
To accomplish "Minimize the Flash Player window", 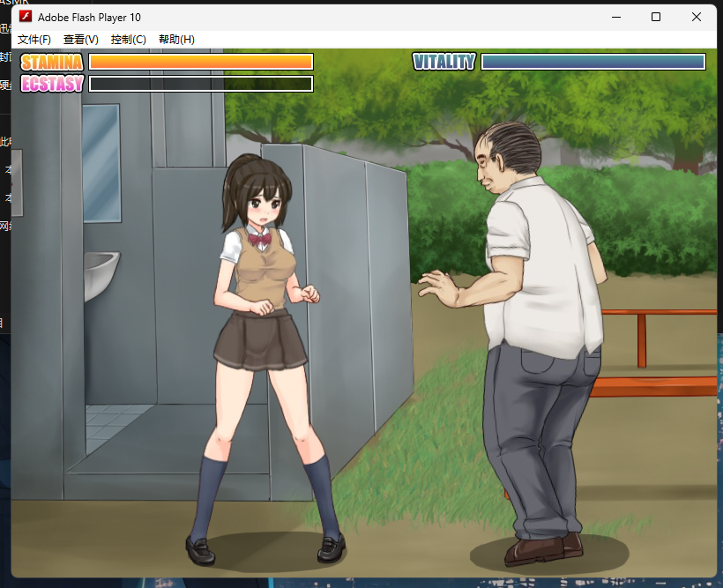I will click(x=616, y=17).
